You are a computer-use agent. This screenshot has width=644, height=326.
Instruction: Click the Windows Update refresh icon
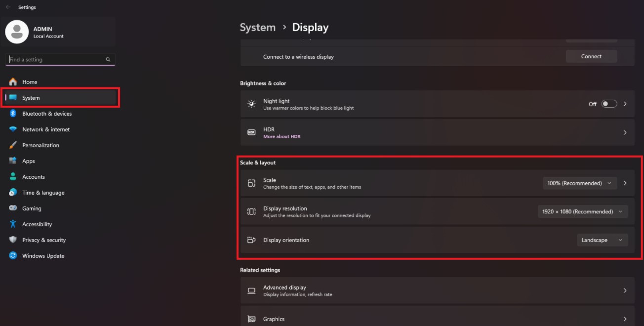pyautogui.click(x=13, y=256)
